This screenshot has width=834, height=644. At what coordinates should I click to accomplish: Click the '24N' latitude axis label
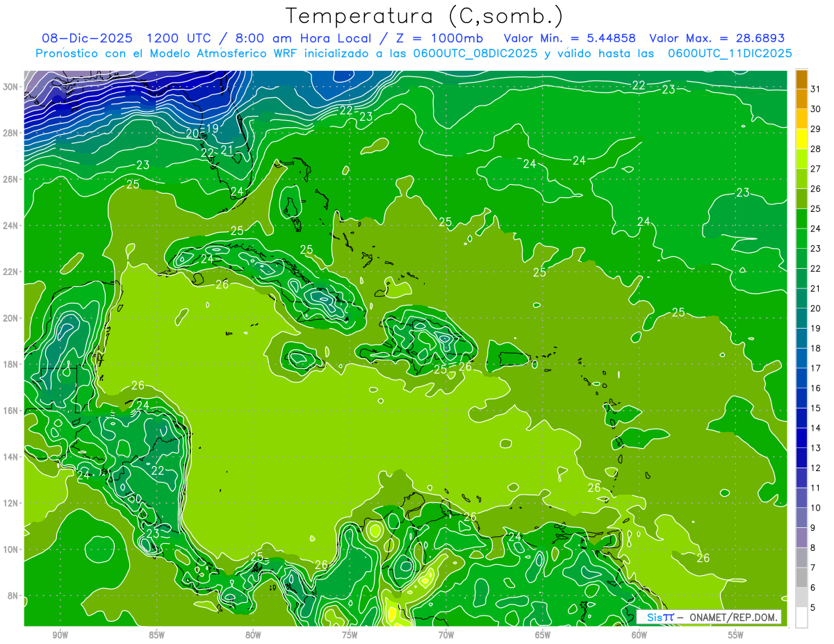(x=12, y=226)
